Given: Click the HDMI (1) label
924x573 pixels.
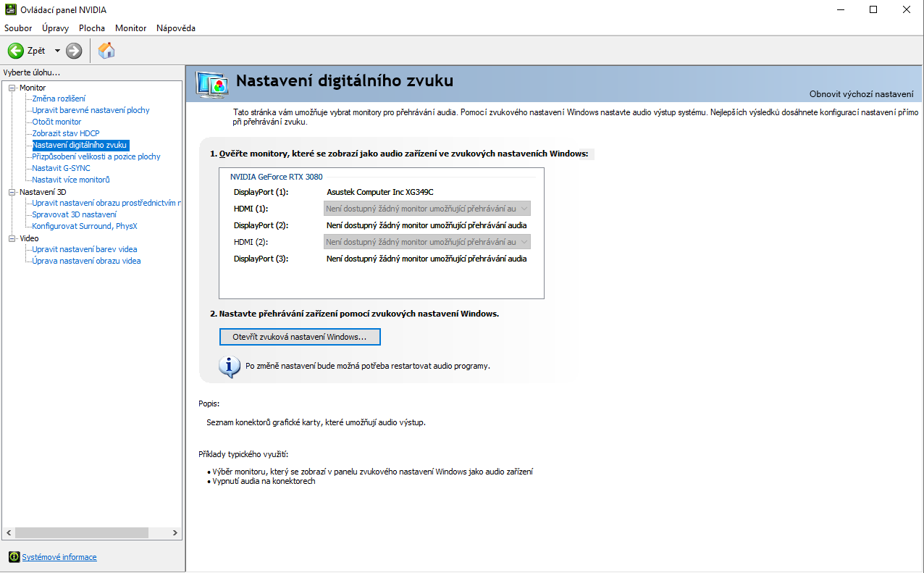Looking at the screenshot, I should pyautogui.click(x=251, y=209).
